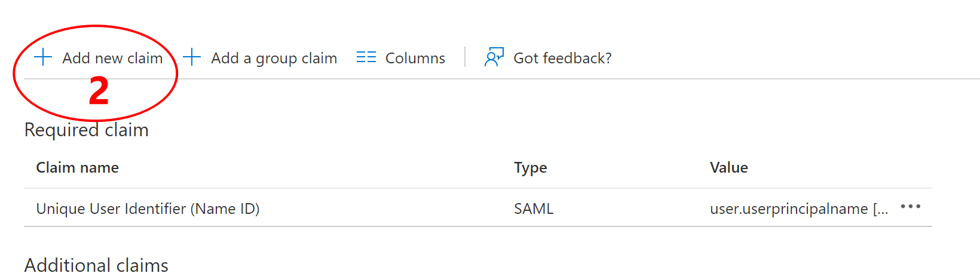Image resolution: width=980 pixels, height=276 pixels.
Task: Click the Required claim section heading
Action: 87,130
